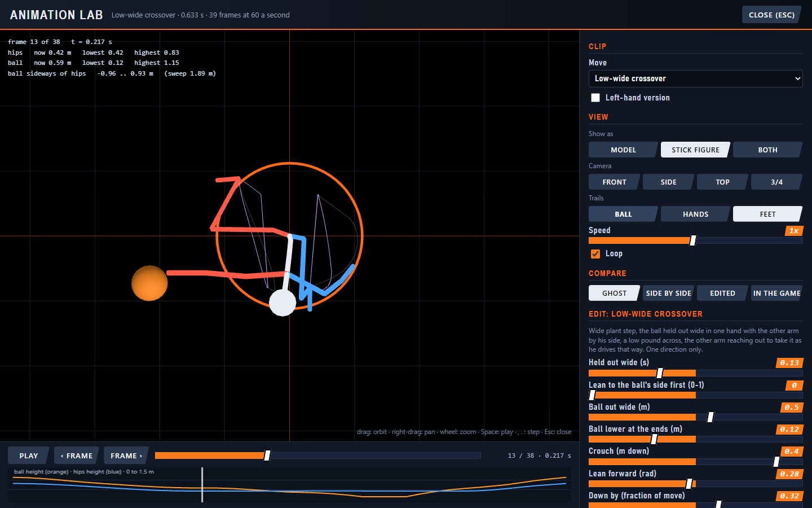The image size is (812, 508).
Task: Toggle HANDS trails
Action: (x=695, y=214)
